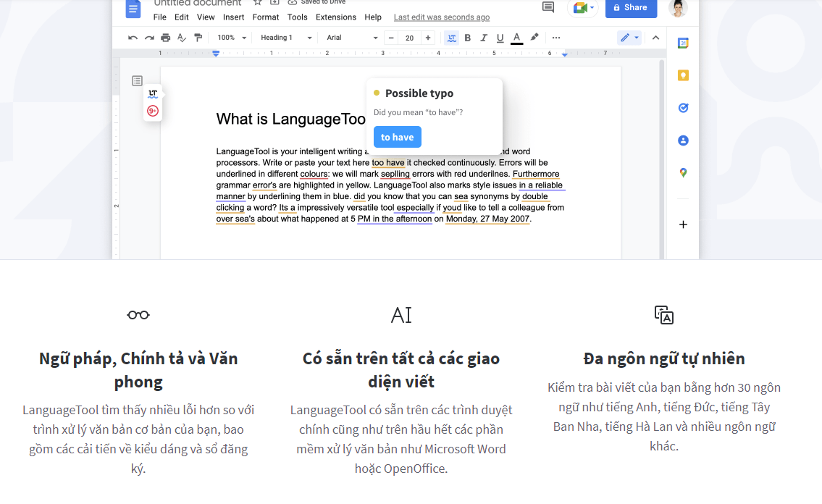Open the Extensions menu
The height and width of the screenshot is (504, 822).
(x=335, y=17)
